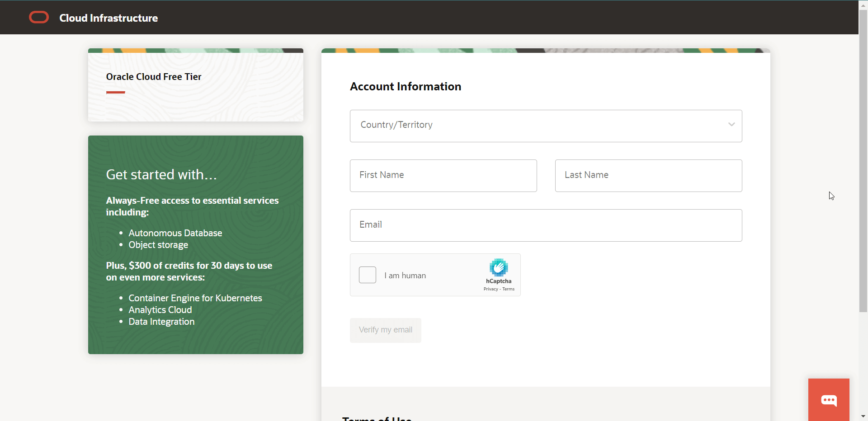Expand the Country/Territory chevron arrow
This screenshot has width=868, height=421.
click(x=731, y=125)
